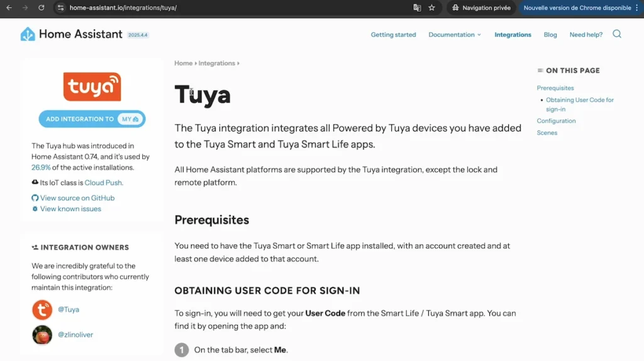Jump to Configuration section link
This screenshot has height=361, width=644.
(x=556, y=121)
